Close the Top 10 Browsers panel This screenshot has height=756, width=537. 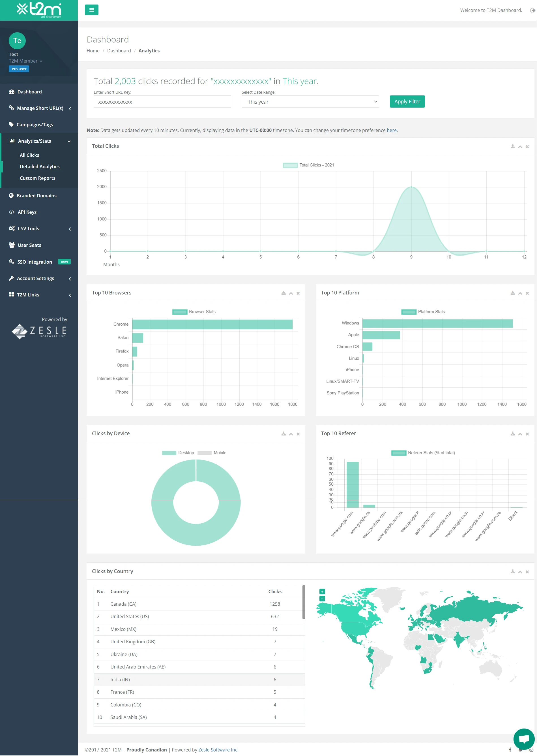click(x=298, y=293)
